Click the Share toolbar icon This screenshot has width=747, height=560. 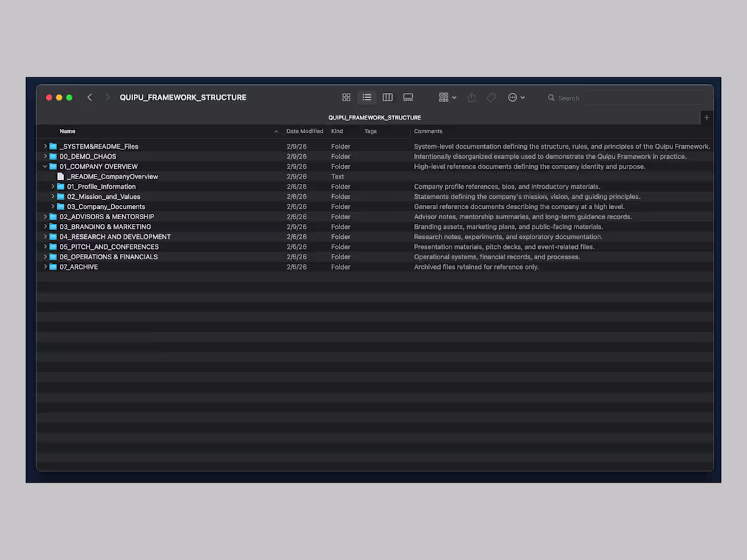472,97
